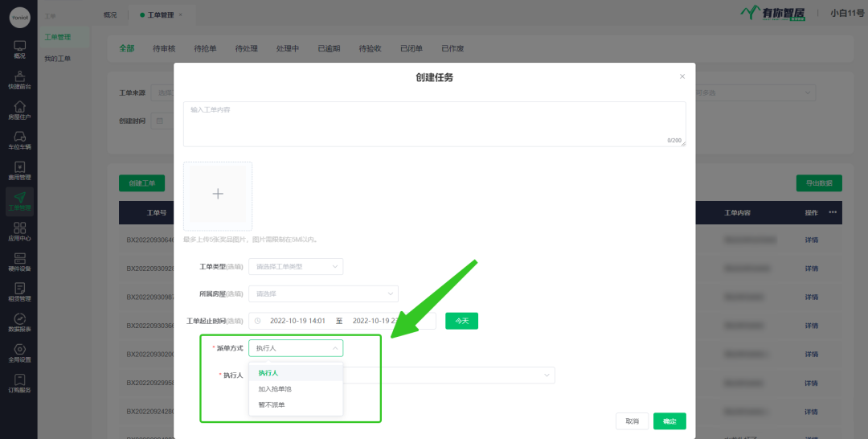Open 全局设置 settings icon
The width and height of the screenshot is (868, 439).
coord(19,352)
